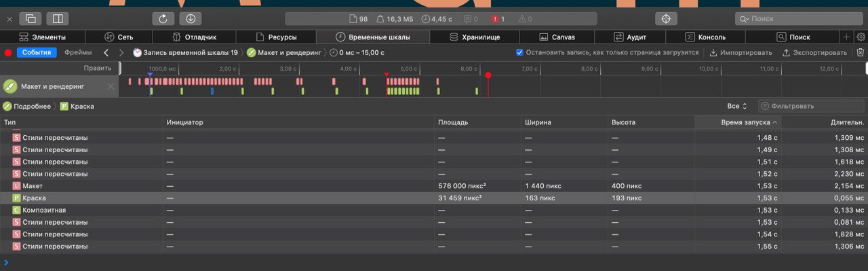Select the Временные шкалы tab

[373, 37]
